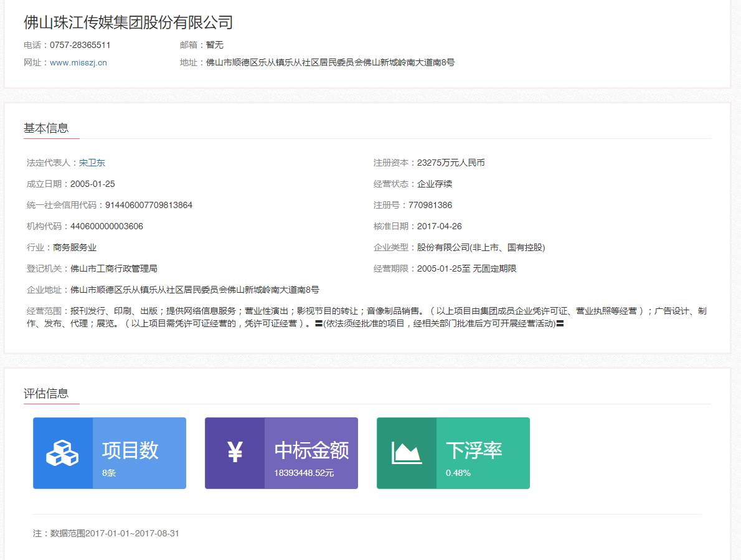741x560 pixels.
Task: Click registered capital 23275万元人民币
Action: pyautogui.click(x=450, y=163)
